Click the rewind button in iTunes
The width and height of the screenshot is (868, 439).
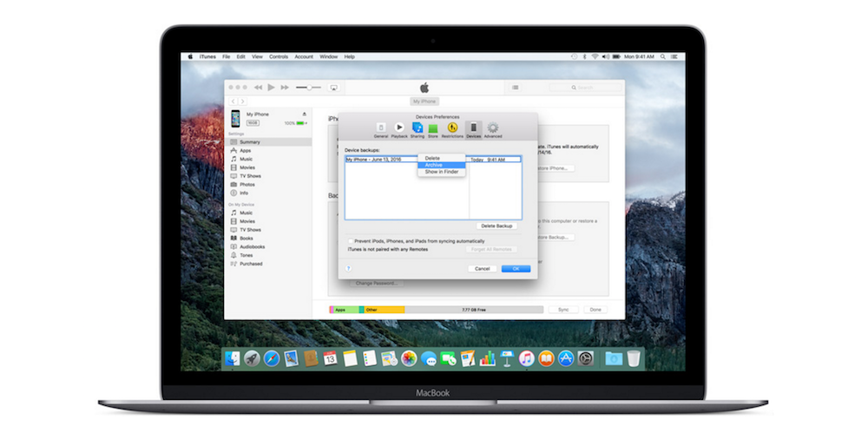258,88
